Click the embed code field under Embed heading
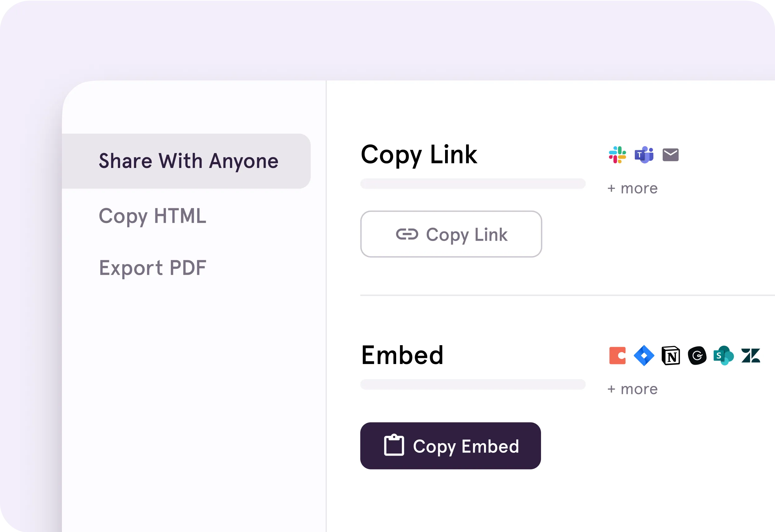Screen dimensions: 775x532 tap(473, 384)
